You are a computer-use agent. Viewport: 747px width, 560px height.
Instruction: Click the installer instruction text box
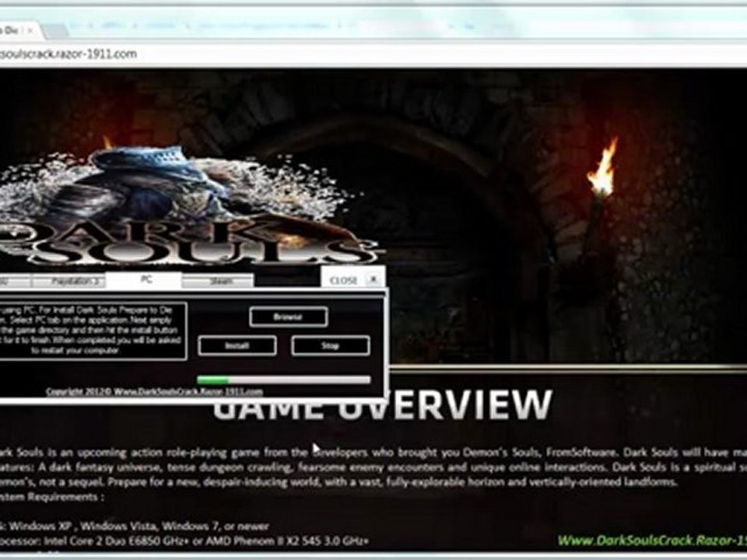tap(93, 330)
